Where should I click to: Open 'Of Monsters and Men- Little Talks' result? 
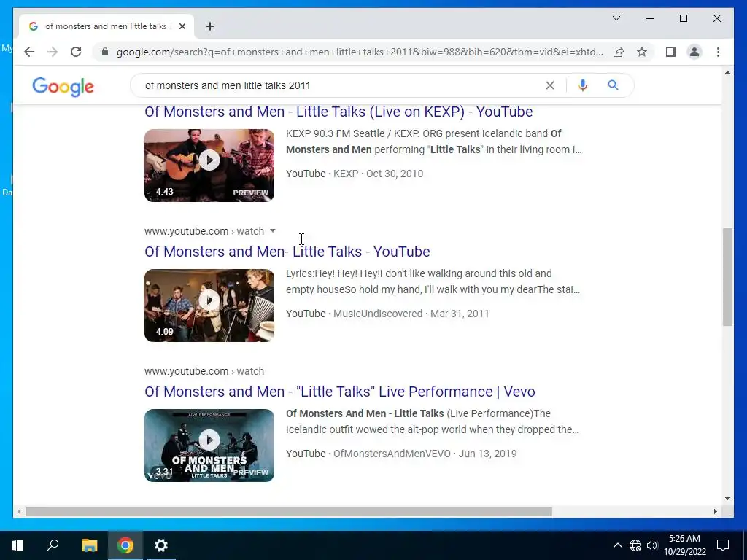287,252
